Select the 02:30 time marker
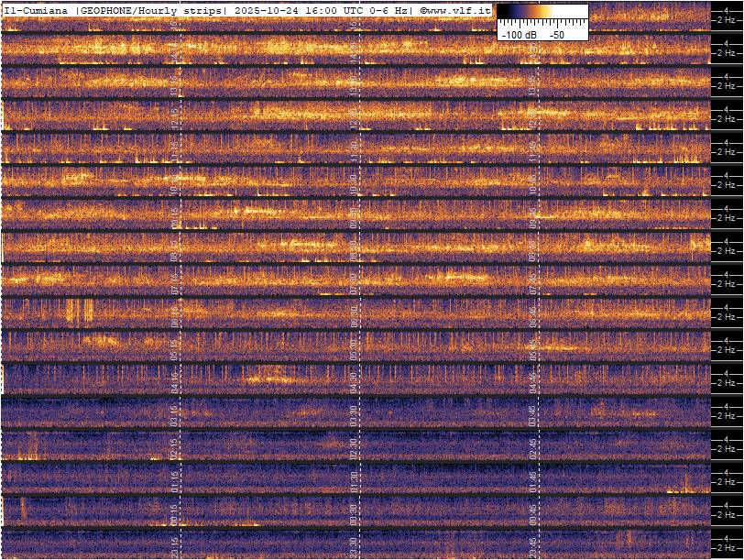This screenshot has width=744, height=560. pyautogui.click(x=354, y=449)
